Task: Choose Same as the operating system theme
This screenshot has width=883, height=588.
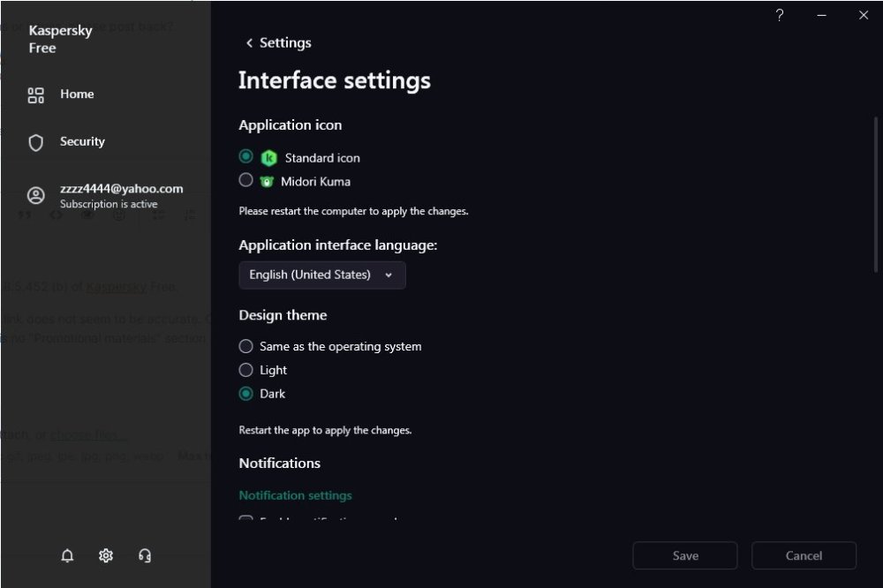Action: pyautogui.click(x=245, y=346)
